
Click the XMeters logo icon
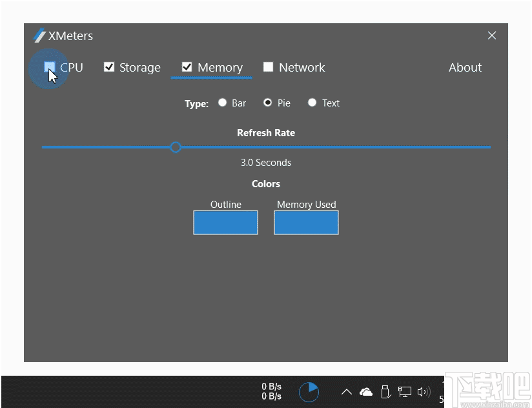(x=39, y=36)
